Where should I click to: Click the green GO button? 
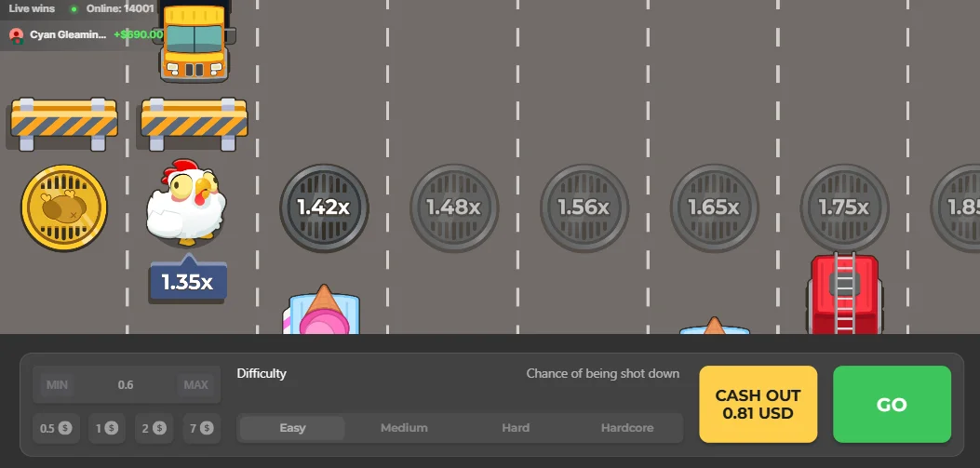(892, 405)
